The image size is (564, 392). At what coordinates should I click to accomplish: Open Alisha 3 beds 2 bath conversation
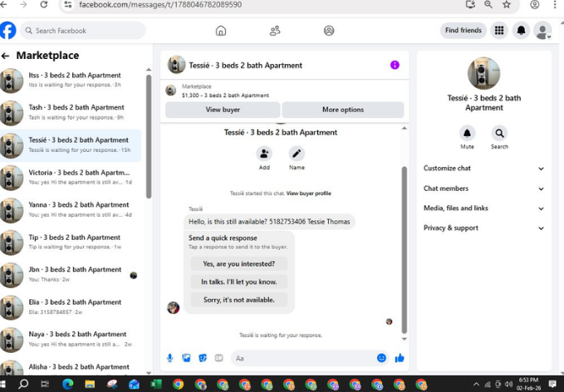[71, 367]
